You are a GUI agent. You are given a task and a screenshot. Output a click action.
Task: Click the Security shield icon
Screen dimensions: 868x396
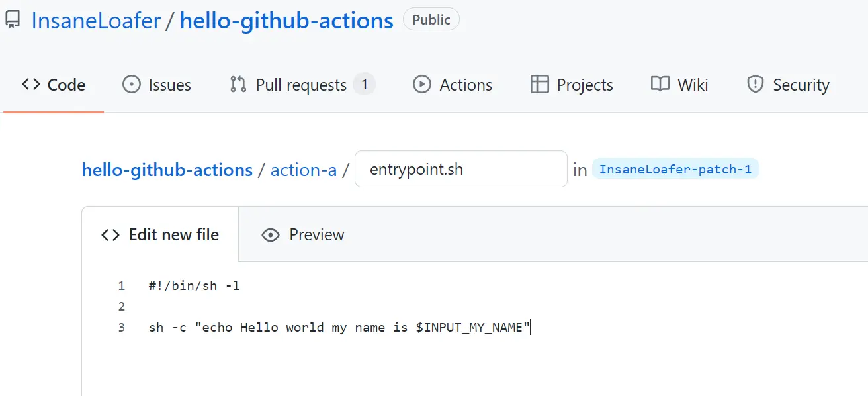pos(755,85)
